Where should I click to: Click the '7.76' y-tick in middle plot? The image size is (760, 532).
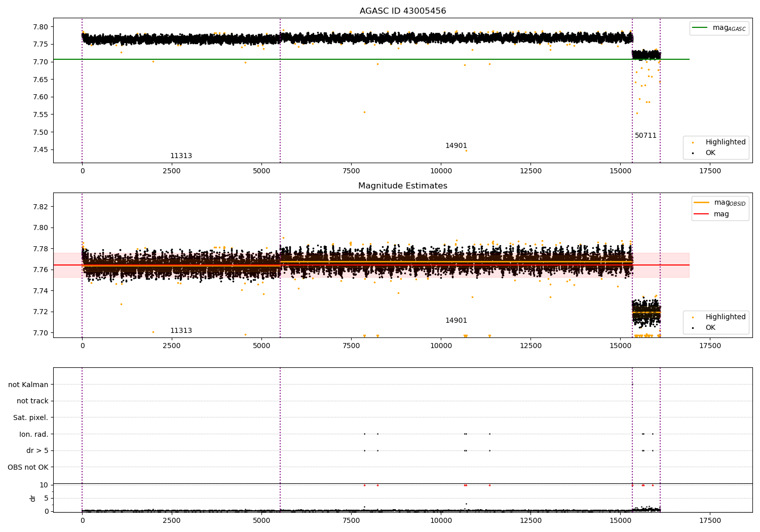(x=40, y=270)
